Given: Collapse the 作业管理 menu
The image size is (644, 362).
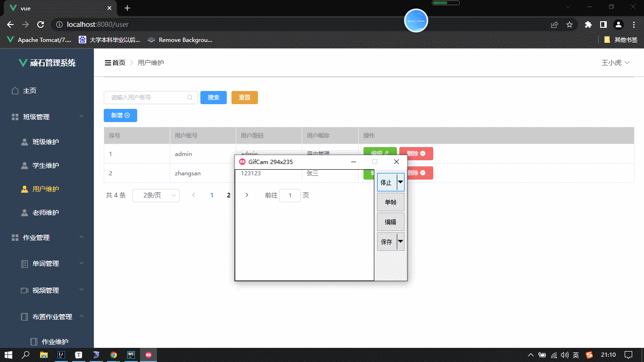Looking at the screenshot, I should coord(47,238).
